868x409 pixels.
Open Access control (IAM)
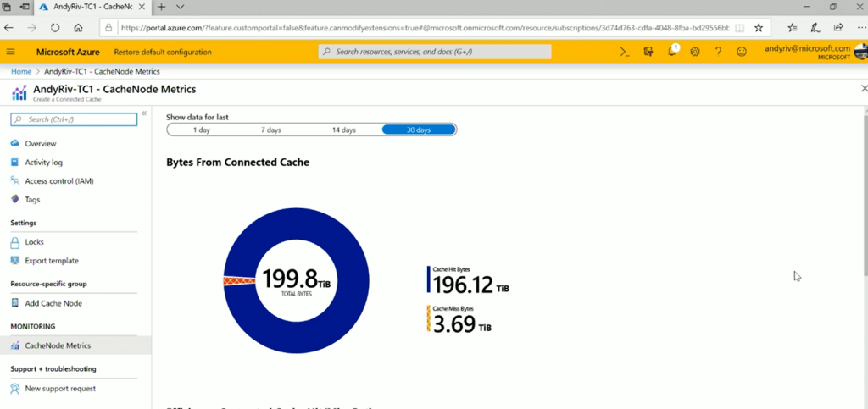pos(59,180)
